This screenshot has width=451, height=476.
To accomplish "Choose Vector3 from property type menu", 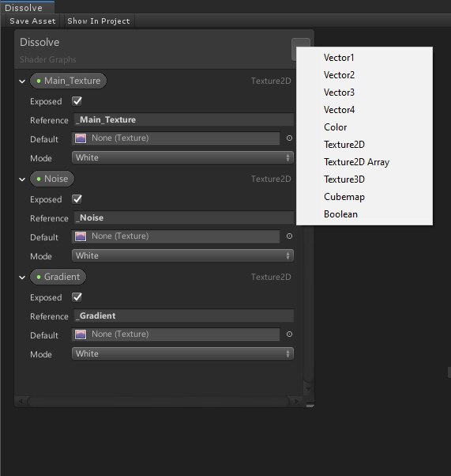I will [364, 93].
